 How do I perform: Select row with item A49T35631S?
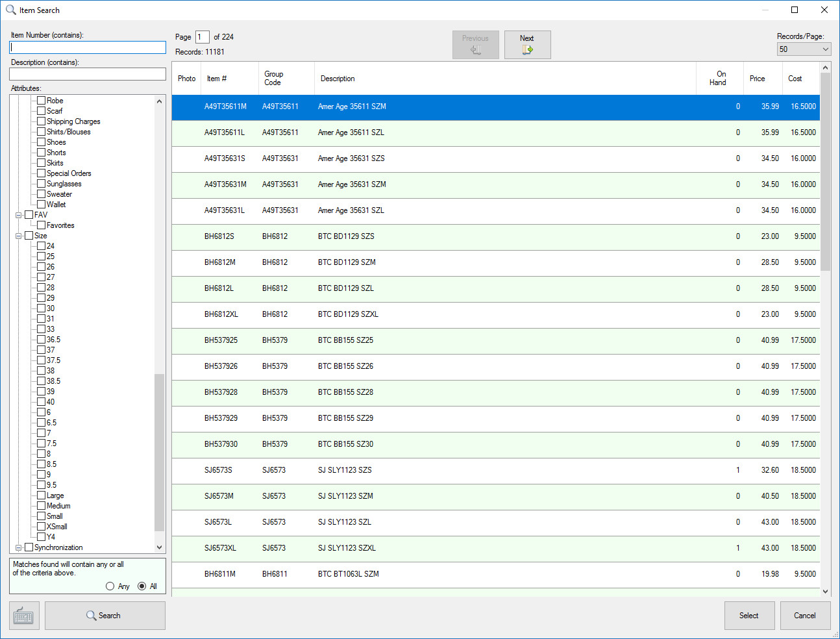(x=496, y=158)
